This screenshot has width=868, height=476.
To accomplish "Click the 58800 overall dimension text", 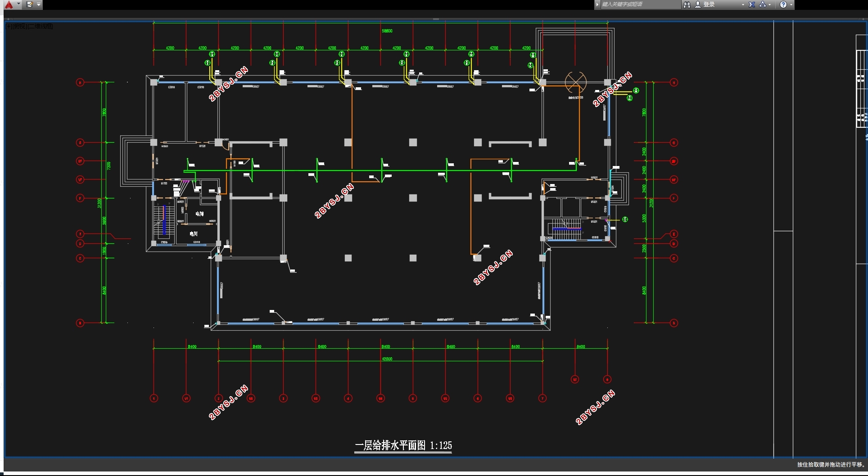I will click(387, 31).
